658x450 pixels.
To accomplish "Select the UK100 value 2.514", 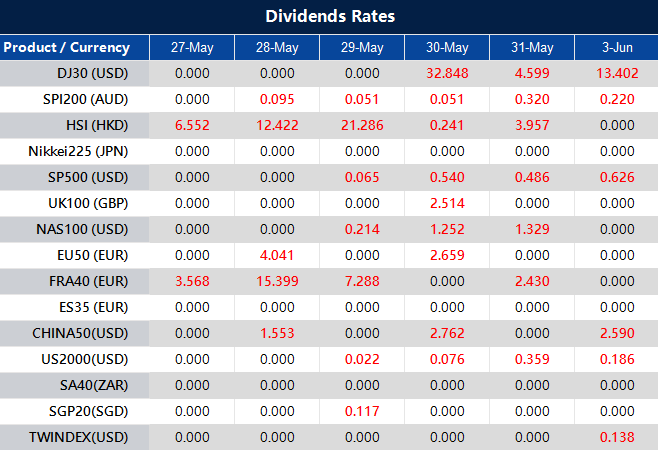I will (447, 203).
